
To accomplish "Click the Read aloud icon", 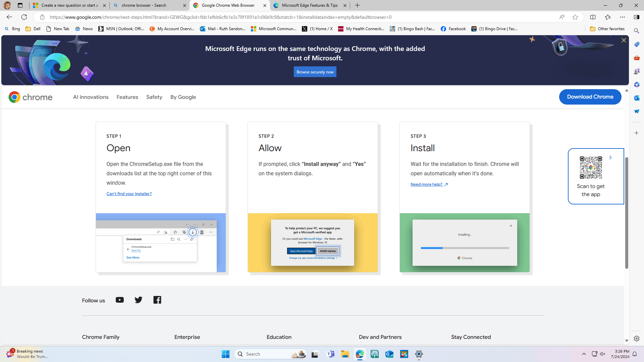I will pos(562,17).
